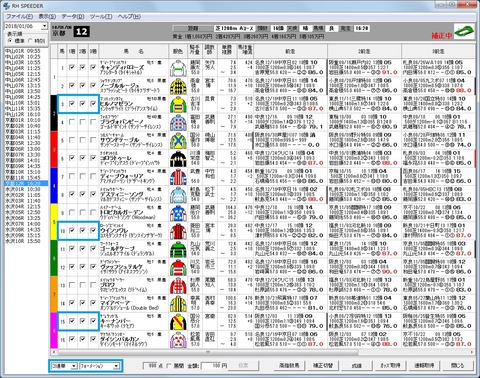Click the 成績 button
Image resolution: width=480 pixels, height=378 pixels.
[357, 365]
